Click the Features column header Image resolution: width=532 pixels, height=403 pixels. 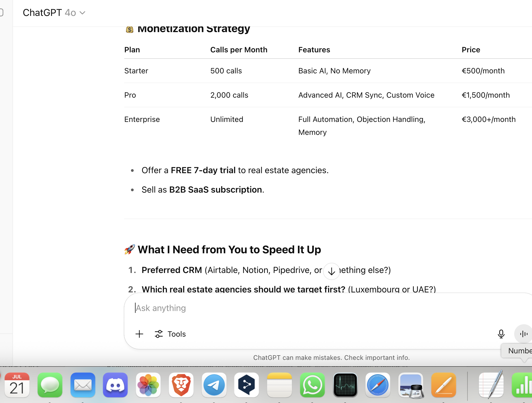coord(314,50)
